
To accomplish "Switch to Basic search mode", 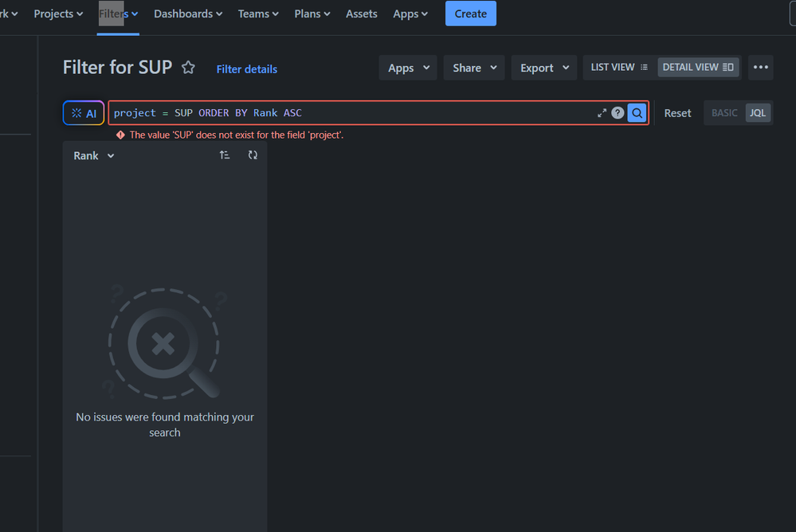I will tap(724, 113).
